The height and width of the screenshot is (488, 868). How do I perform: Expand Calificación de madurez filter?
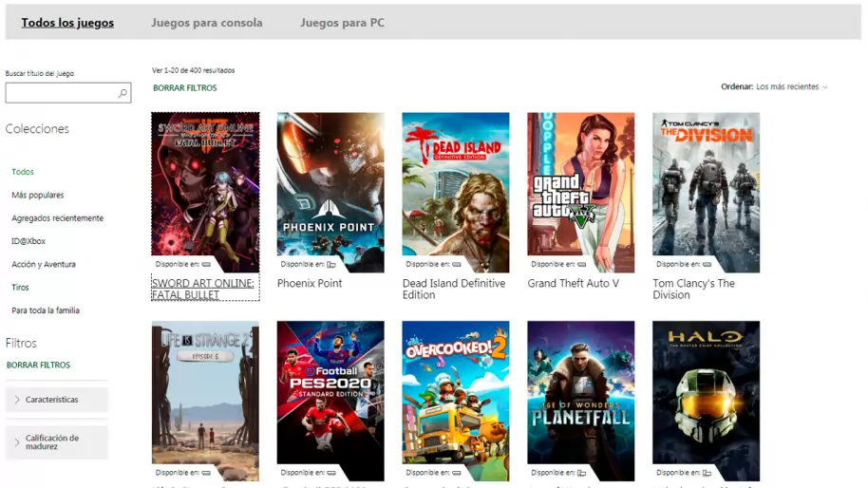[57, 442]
